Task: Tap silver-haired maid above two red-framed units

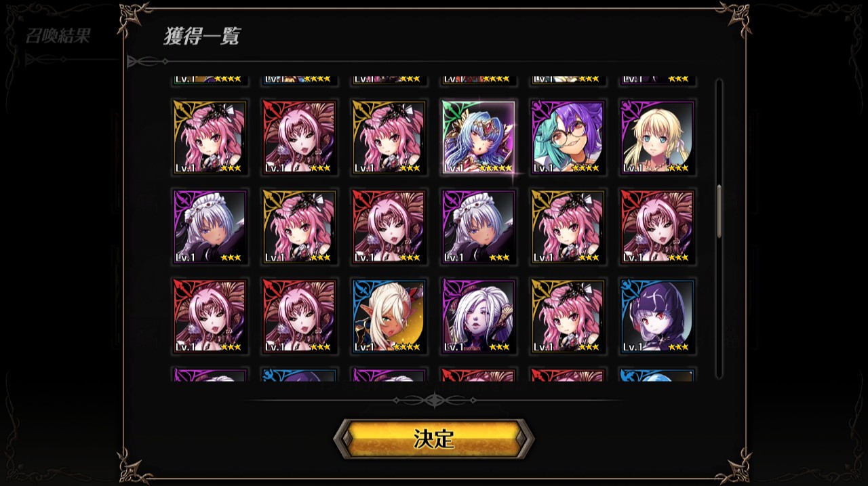Action: [210, 227]
